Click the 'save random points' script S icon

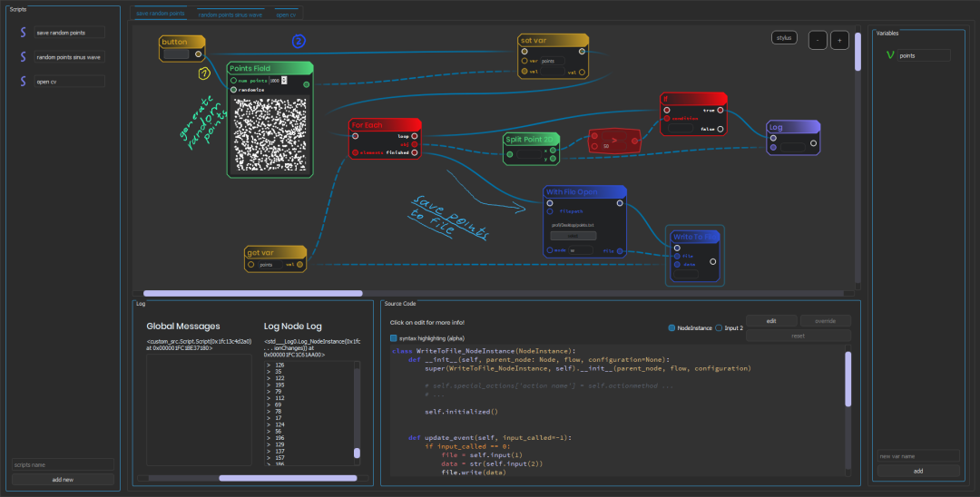tap(23, 33)
